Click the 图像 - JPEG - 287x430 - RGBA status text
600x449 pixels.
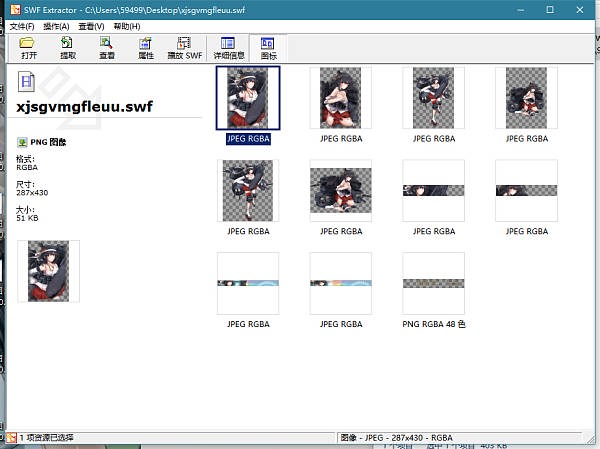[396, 438]
